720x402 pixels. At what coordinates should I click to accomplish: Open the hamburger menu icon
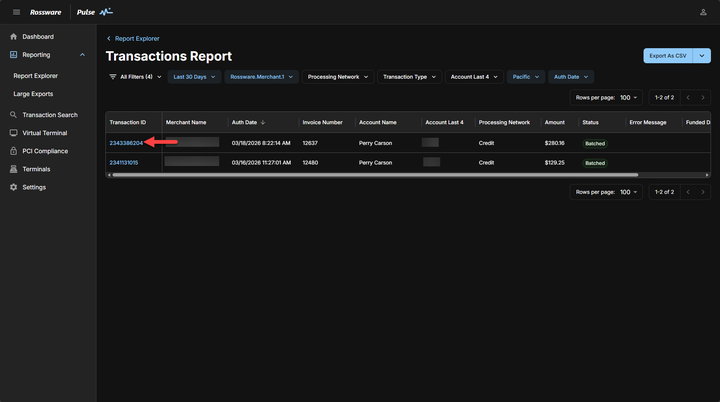pyautogui.click(x=15, y=12)
